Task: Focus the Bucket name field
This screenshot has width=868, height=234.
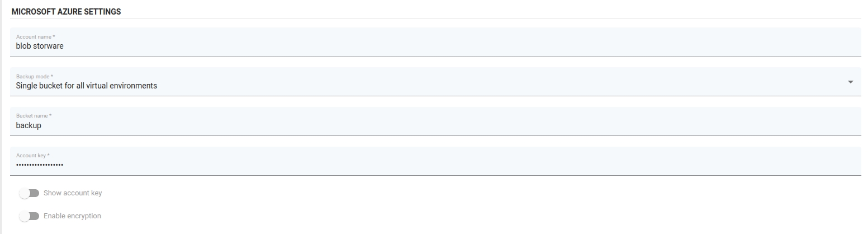Action: tap(435, 125)
